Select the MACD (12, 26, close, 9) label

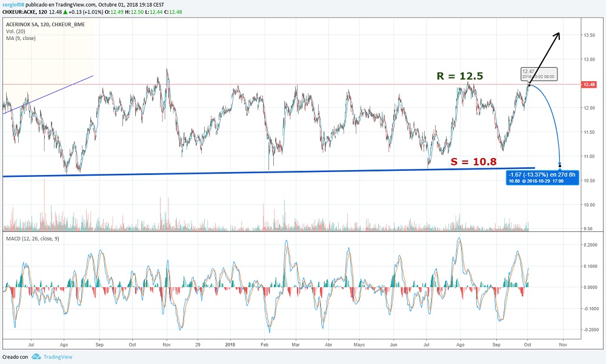click(33, 239)
